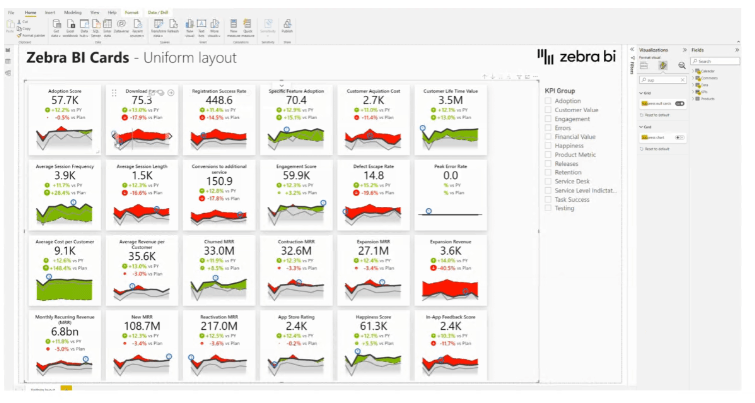Click the Fields pane search box

click(x=717, y=61)
